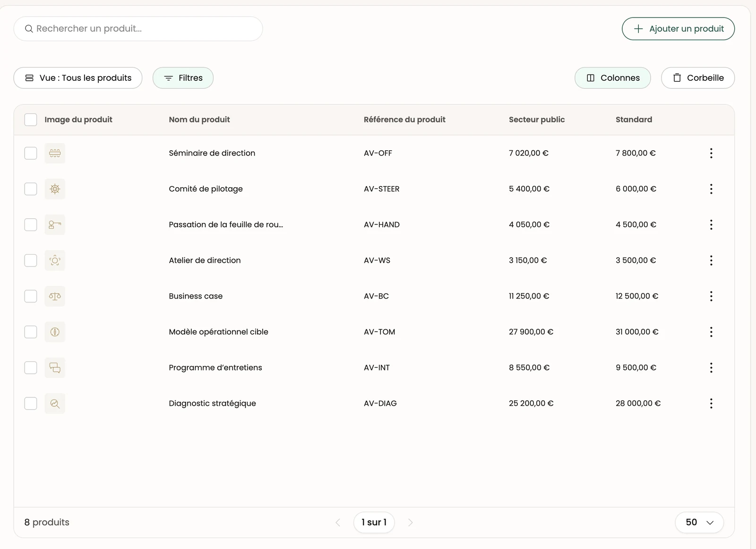Go to the next page arrow
756x549 pixels.
click(410, 523)
